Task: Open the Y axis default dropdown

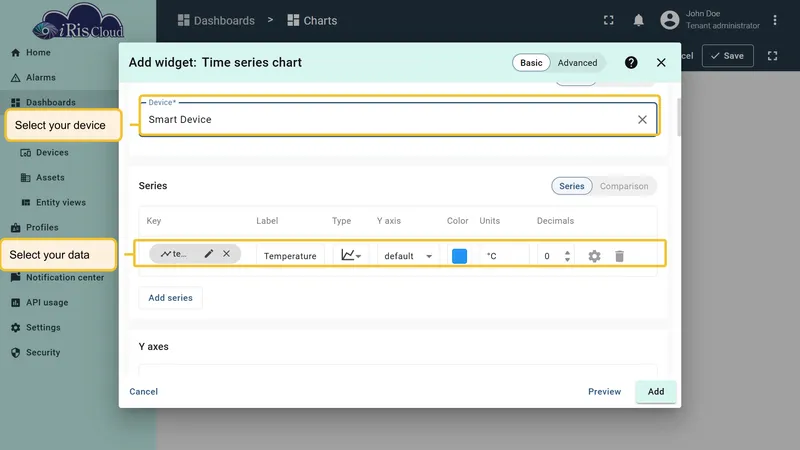Action: (x=408, y=256)
